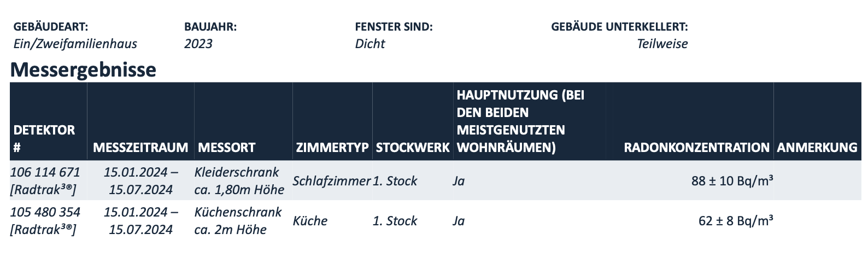Click the Schlafzimmer room type cell

(332, 181)
